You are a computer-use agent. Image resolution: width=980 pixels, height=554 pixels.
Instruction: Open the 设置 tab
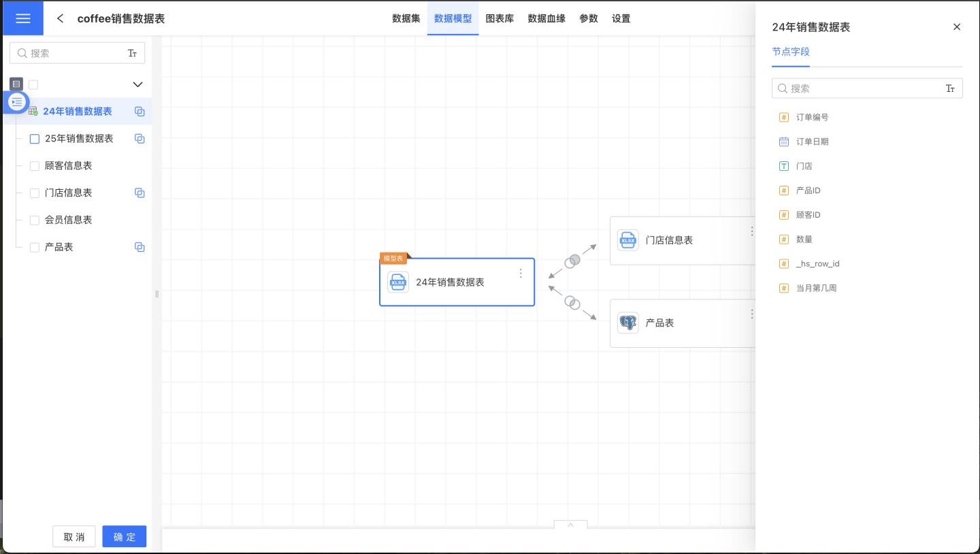[621, 18]
